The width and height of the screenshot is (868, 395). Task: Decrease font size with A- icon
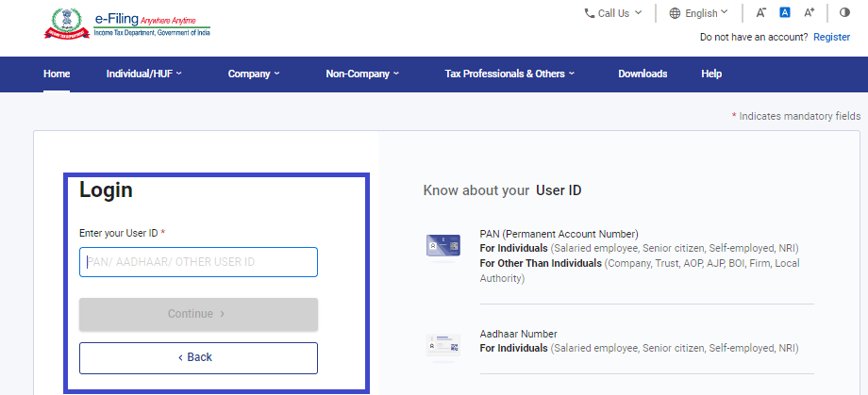760,13
